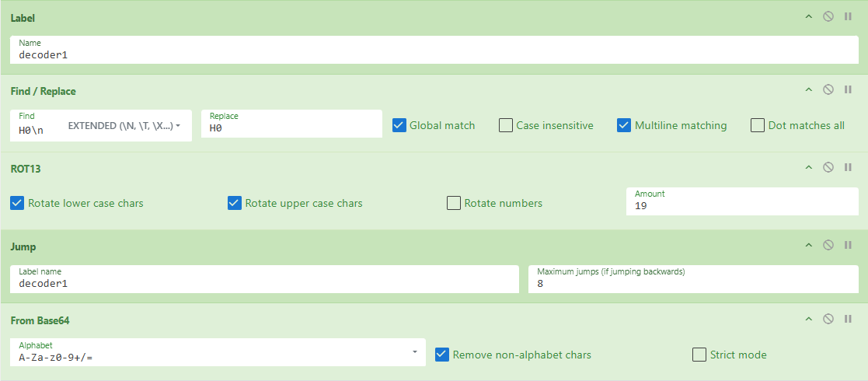This screenshot has width=868, height=381.
Task: Click the Maximum jumps input field
Action: [692, 284]
